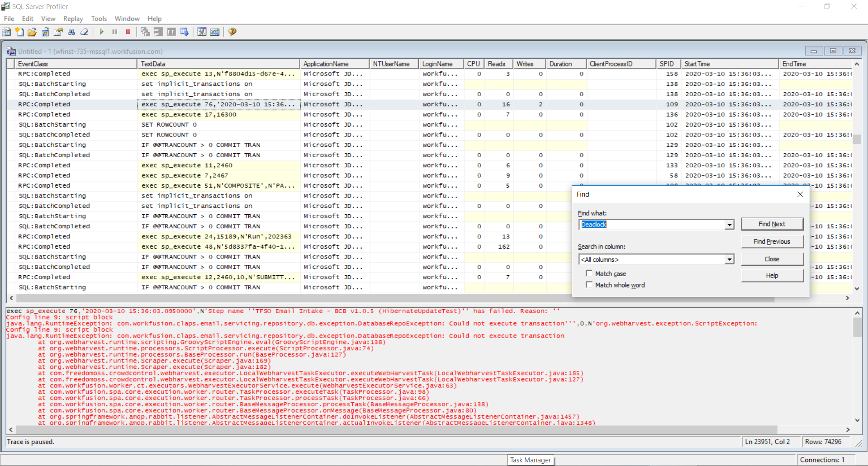
Task: Click the TextData column header
Action: pos(218,64)
